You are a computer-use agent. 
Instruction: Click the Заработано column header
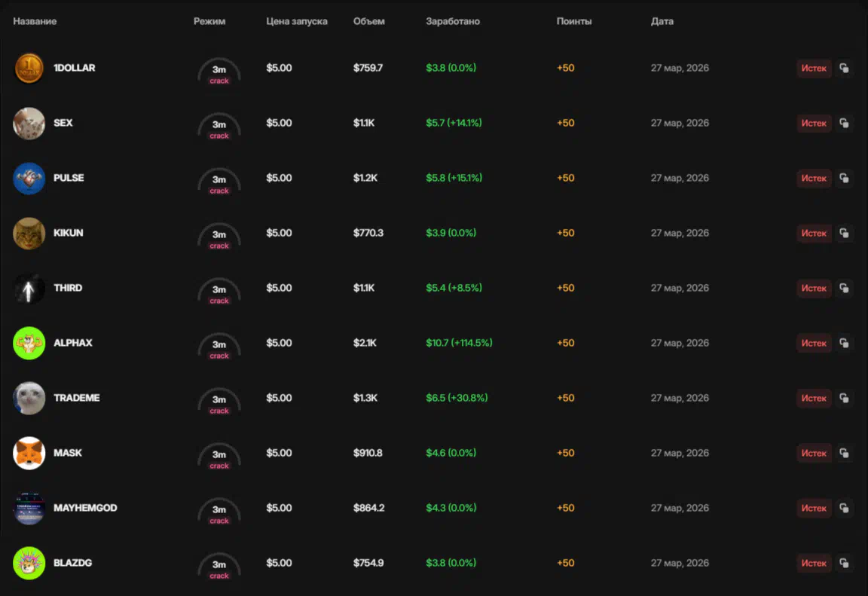pos(452,21)
